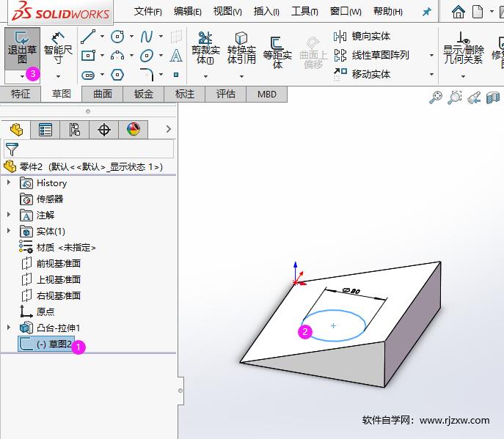Select the Ellipse sketch tool
Image resolution: width=504 pixels, height=439 pixels.
pos(147,56)
